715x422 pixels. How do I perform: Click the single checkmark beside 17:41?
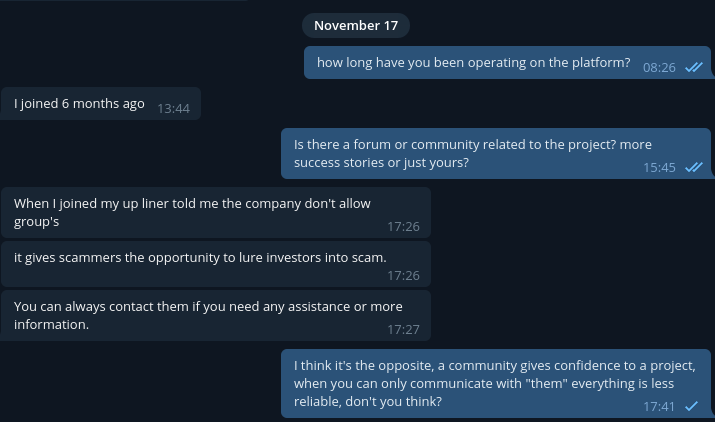[691, 406]
